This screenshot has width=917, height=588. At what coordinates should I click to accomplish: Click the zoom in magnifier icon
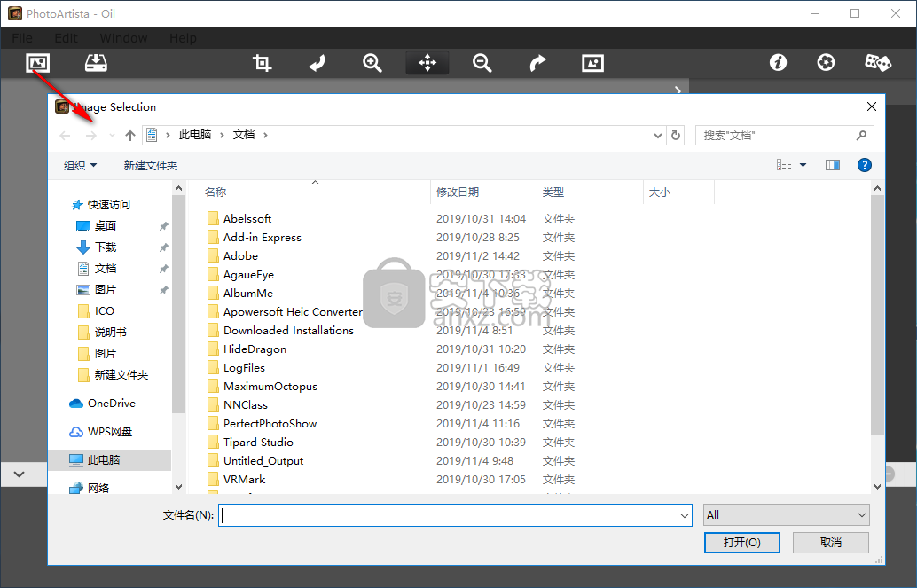point(372,63)
